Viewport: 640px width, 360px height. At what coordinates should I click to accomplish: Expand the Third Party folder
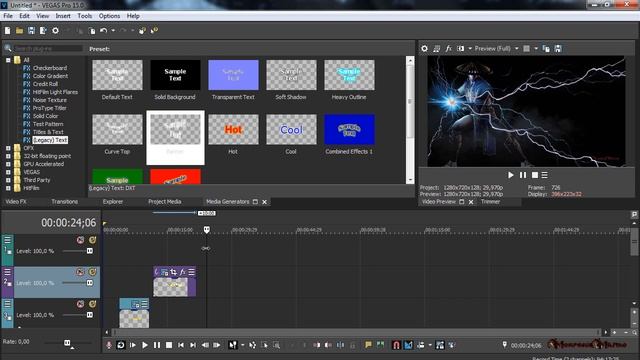8,180
